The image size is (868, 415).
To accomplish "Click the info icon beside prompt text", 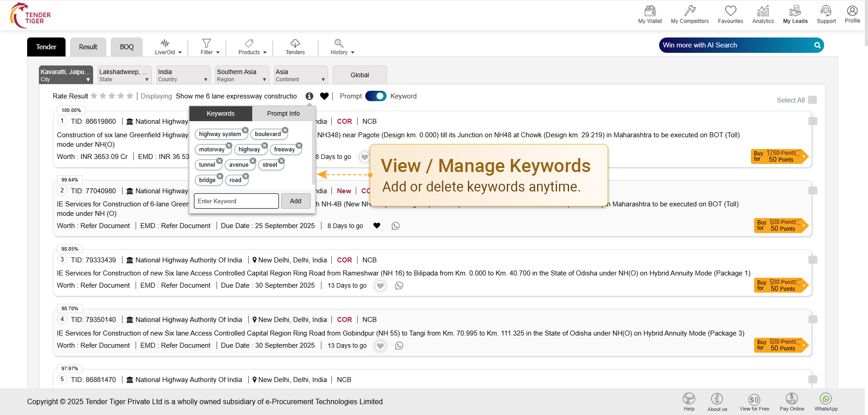I will [309, 96].
